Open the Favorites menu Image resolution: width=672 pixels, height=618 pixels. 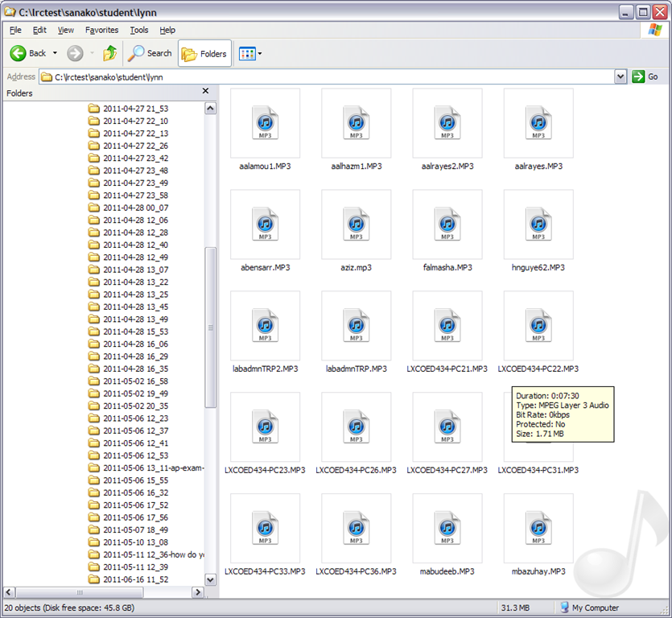pos(101,30)
